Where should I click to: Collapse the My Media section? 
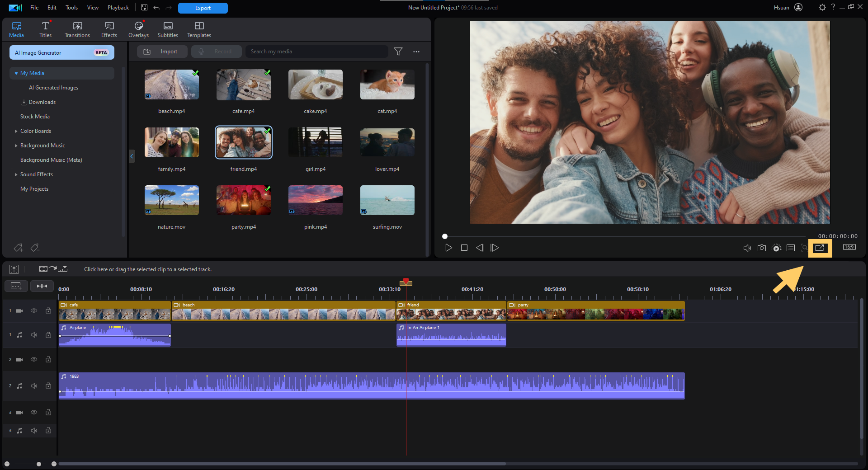[17, 73]
